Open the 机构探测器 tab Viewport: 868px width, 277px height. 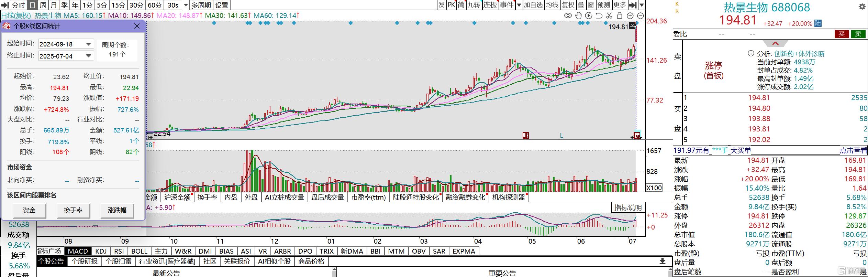[x=509, y=197]
